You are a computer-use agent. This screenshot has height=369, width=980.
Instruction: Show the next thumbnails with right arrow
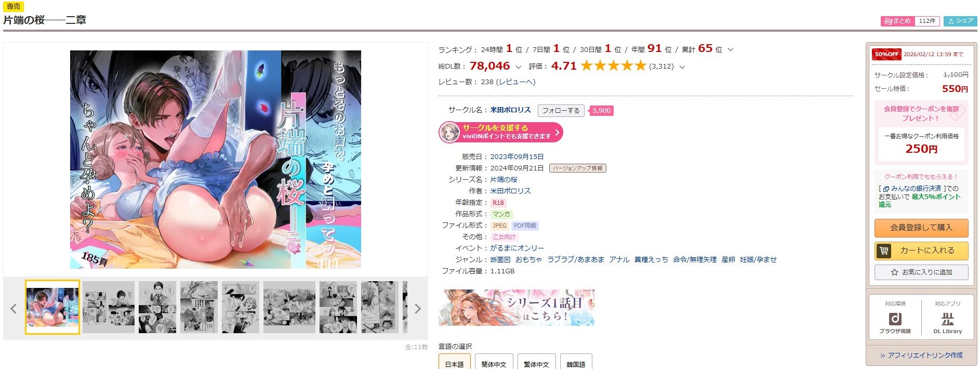pyautogui.click(x=418, y=309)
